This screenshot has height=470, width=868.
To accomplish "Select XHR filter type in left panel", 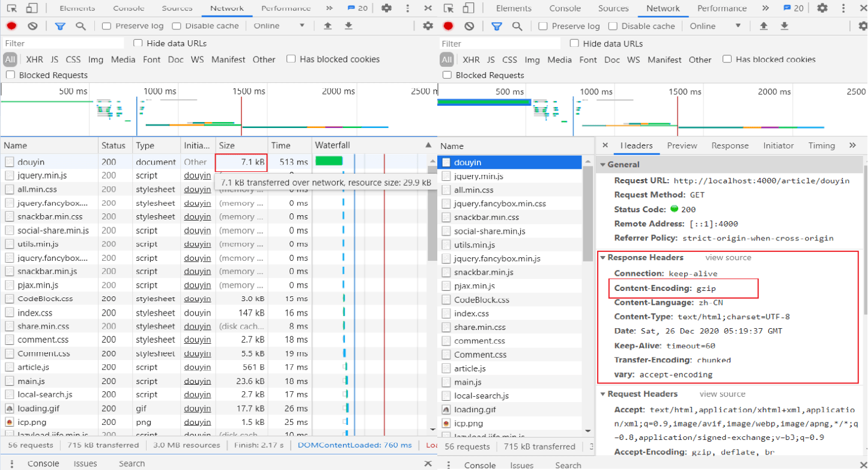I will coord(34,60).
